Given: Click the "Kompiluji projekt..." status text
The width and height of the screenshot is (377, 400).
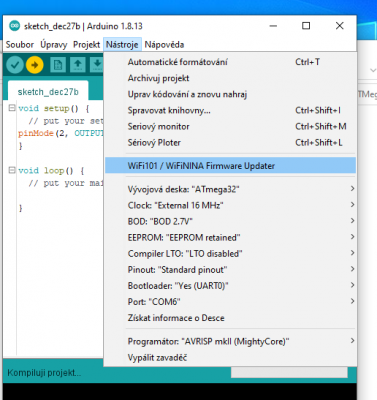Looking at the screenshot, I should pyautogui.click(x=44, y=373).
